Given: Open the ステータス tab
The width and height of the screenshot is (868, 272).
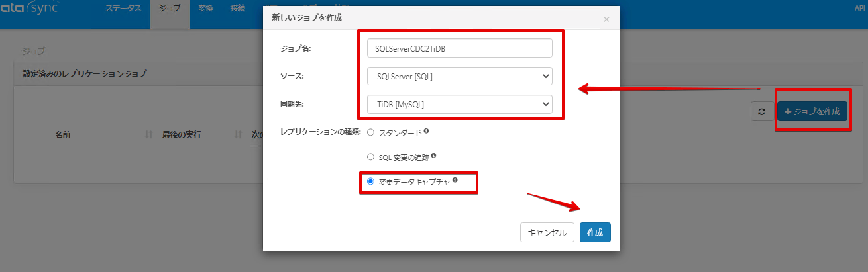Looking at the screenshot, I should coord(123,8).
